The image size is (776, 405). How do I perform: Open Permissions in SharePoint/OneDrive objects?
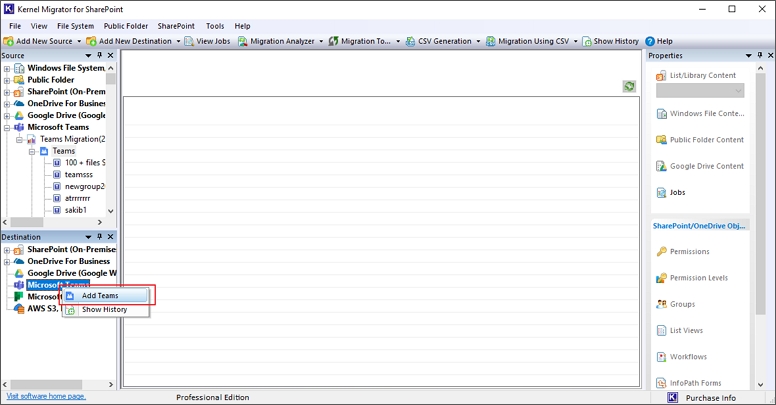[683, 251]
